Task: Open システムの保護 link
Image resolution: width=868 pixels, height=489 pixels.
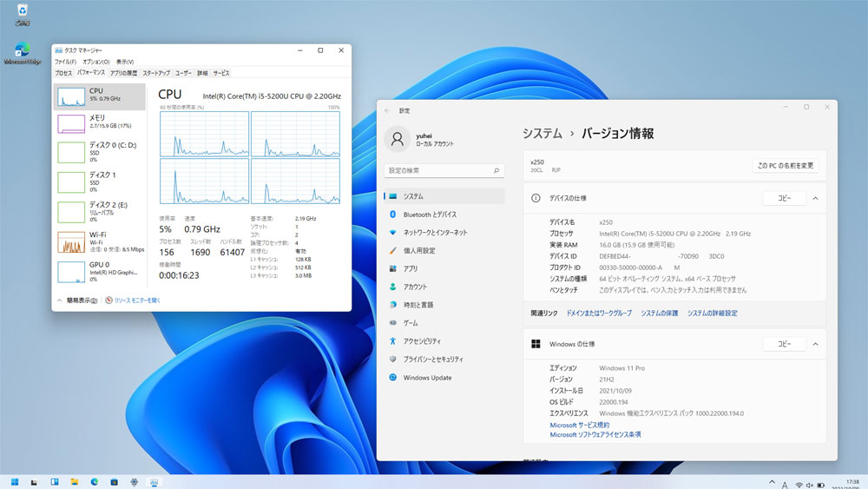Action: [x=660, y=313]
